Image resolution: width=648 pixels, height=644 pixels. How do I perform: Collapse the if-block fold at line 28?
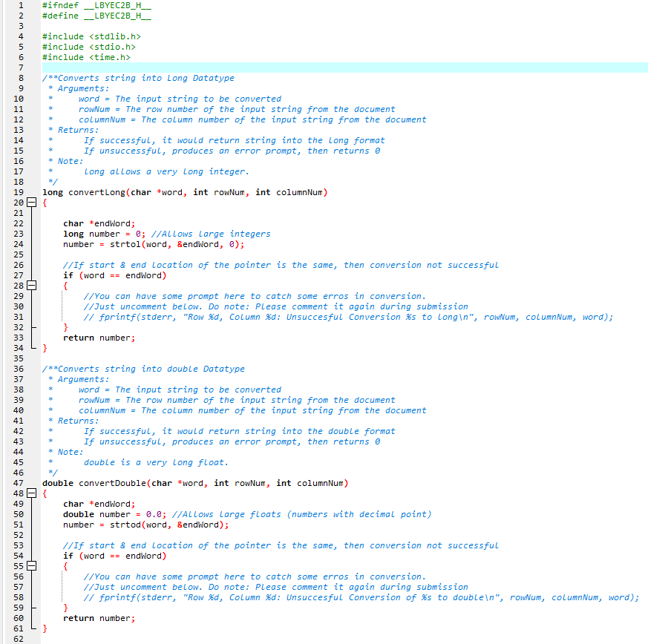coord(31,286)
